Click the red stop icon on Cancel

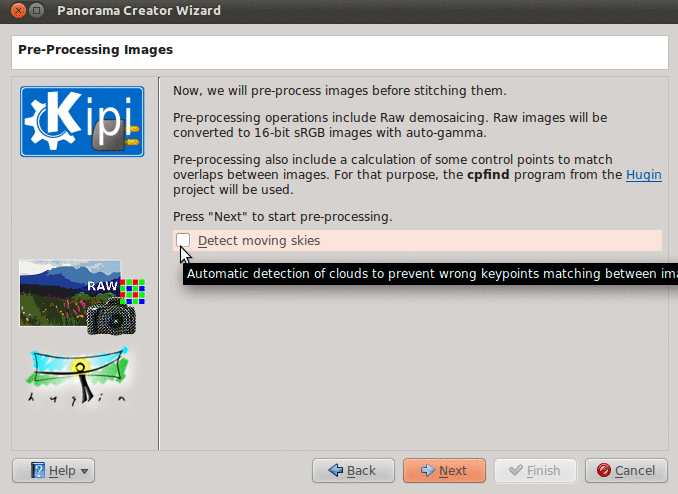(604, 470)
